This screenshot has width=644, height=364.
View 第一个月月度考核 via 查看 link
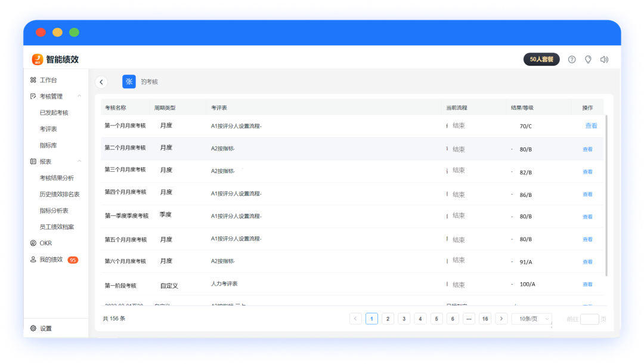591,126
